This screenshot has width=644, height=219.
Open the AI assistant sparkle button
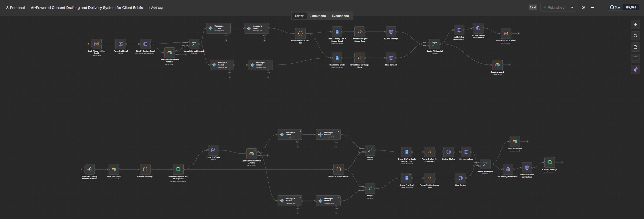coord(635,70)
